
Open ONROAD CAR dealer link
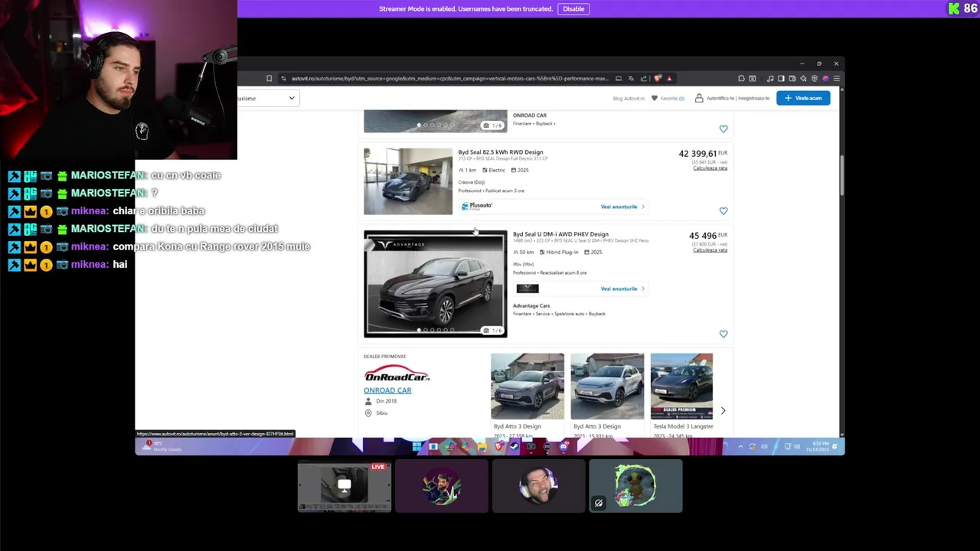387,390
